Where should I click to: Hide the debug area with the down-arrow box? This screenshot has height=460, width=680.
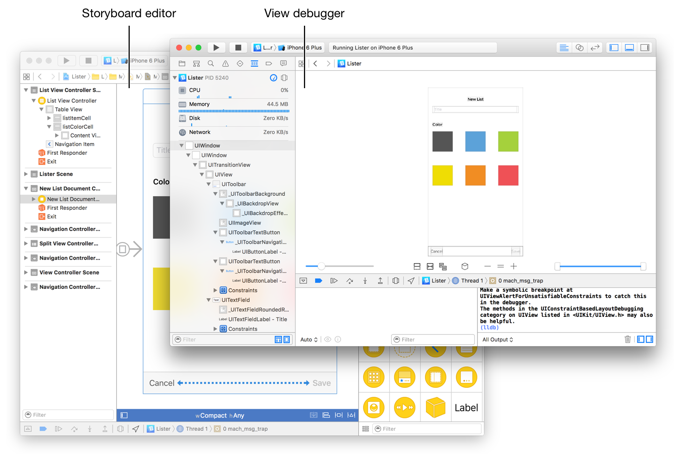(303, 281)
